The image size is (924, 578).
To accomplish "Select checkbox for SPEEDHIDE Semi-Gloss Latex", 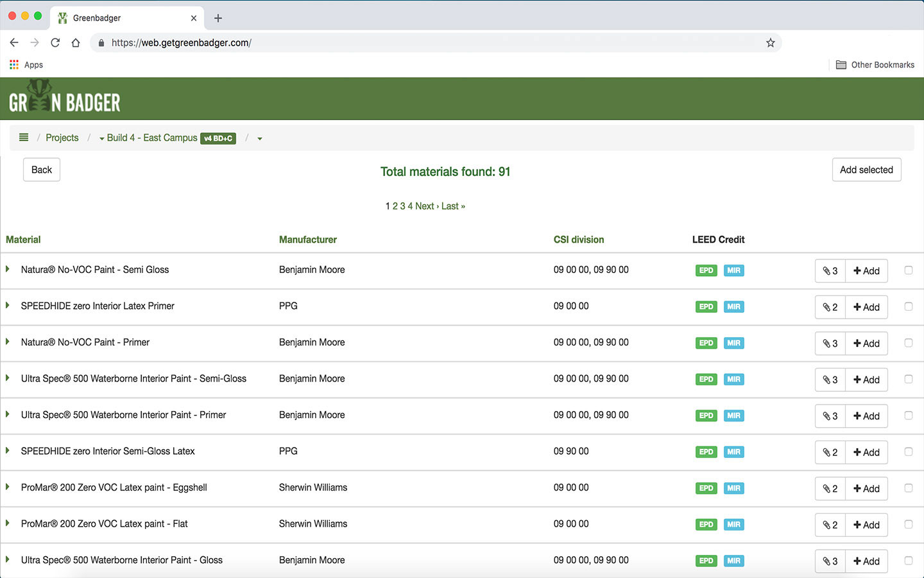I will coord(909,451).
